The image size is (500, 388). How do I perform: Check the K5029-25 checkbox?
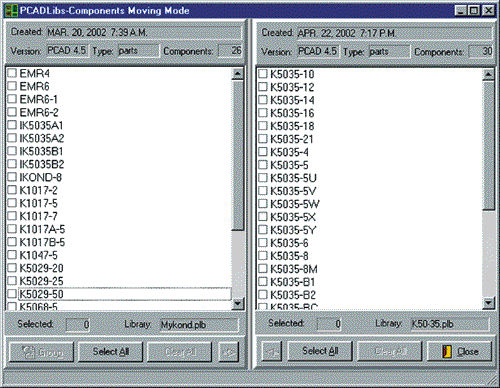point(12,281)
